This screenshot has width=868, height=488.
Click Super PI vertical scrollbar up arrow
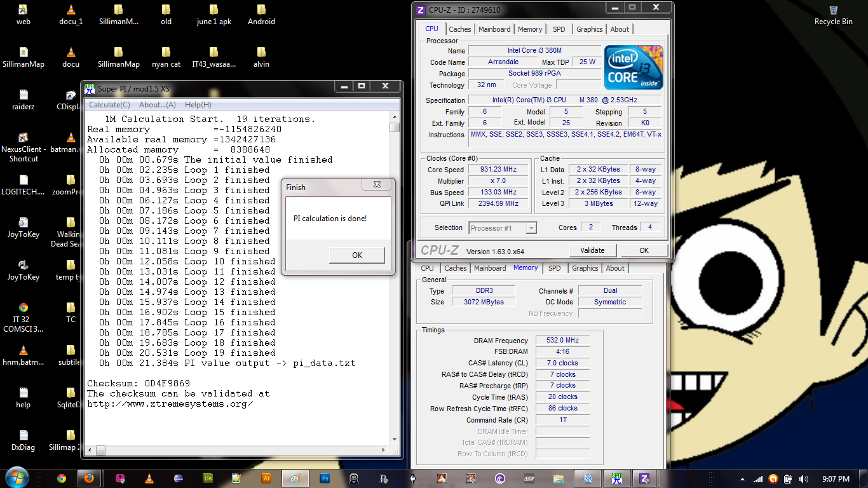[x=395, y=118]
